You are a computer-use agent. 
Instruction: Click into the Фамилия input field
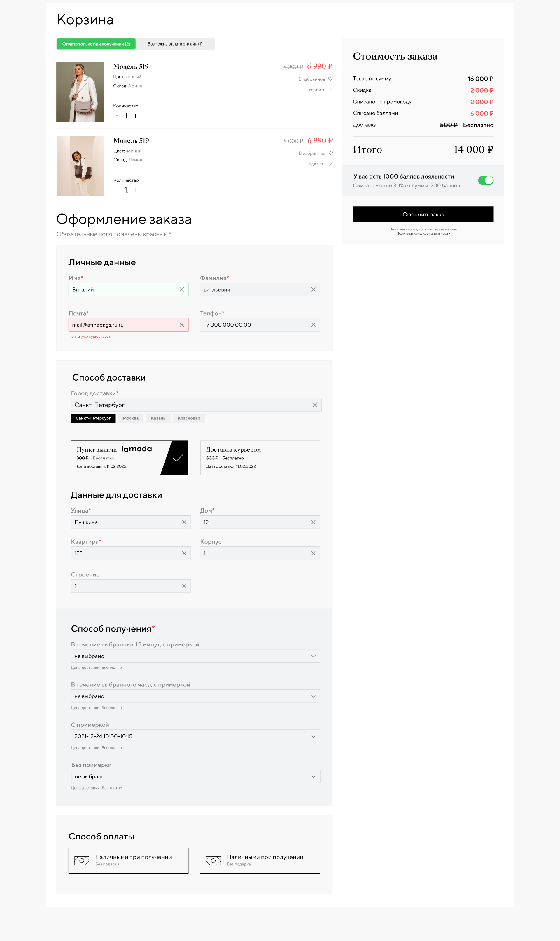point(255,290)
